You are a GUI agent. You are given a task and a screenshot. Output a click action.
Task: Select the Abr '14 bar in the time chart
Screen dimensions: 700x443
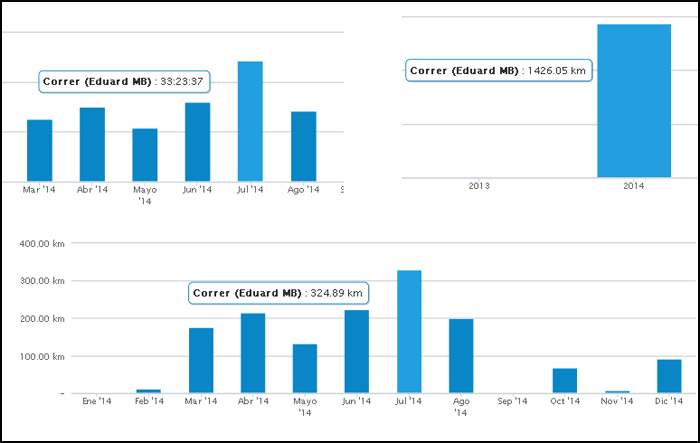tap(92, 144)
